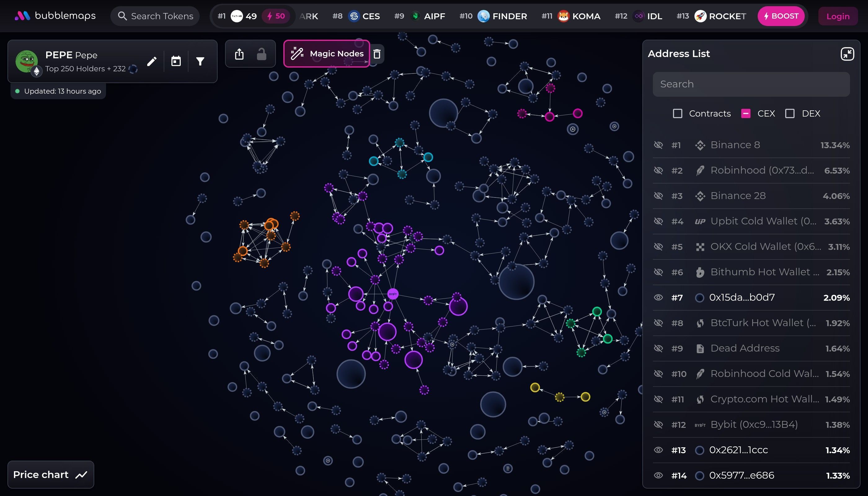Show wallet #1 Binance 8 on map
The width and height of the screenshot is (868, 496).
point(659,145)
